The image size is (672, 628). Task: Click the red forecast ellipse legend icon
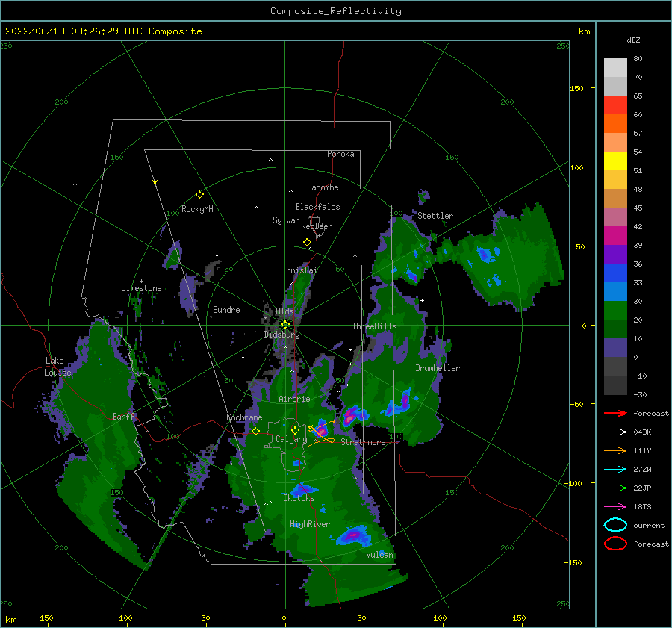616,544
